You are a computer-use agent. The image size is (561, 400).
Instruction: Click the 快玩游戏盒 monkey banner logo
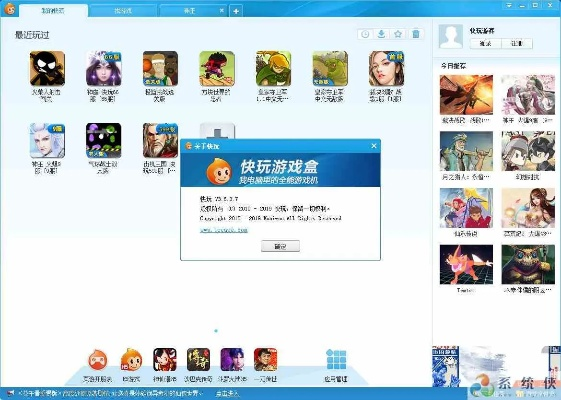click(x=219, y=172)
